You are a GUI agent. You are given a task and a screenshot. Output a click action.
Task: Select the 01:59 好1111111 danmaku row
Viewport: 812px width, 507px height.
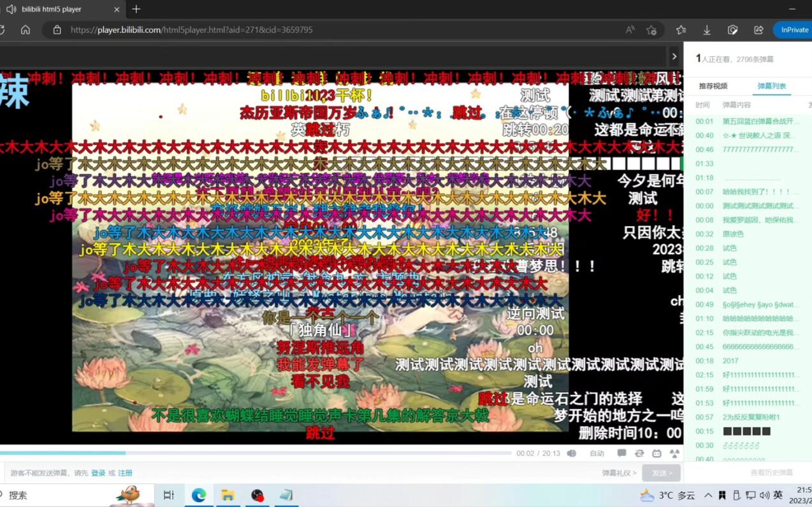747,389
